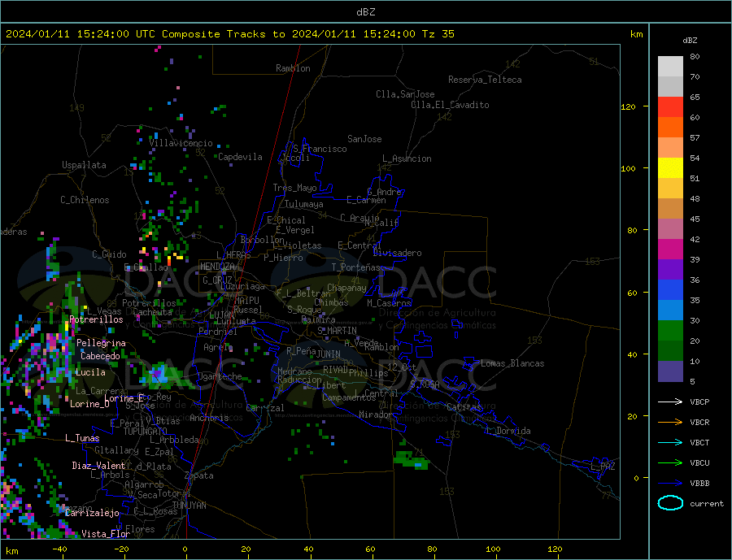Click the Capdevila map label

click(241, 157)
